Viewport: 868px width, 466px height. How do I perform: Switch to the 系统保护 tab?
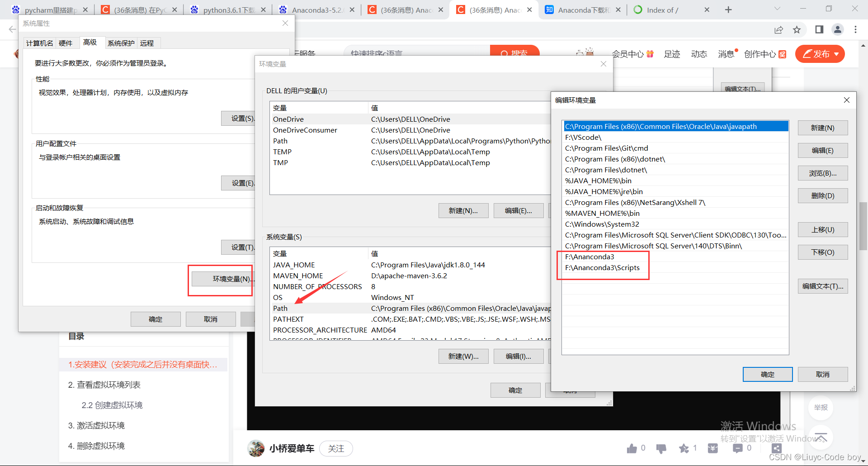pyautogui.click(x=121, y=43)
